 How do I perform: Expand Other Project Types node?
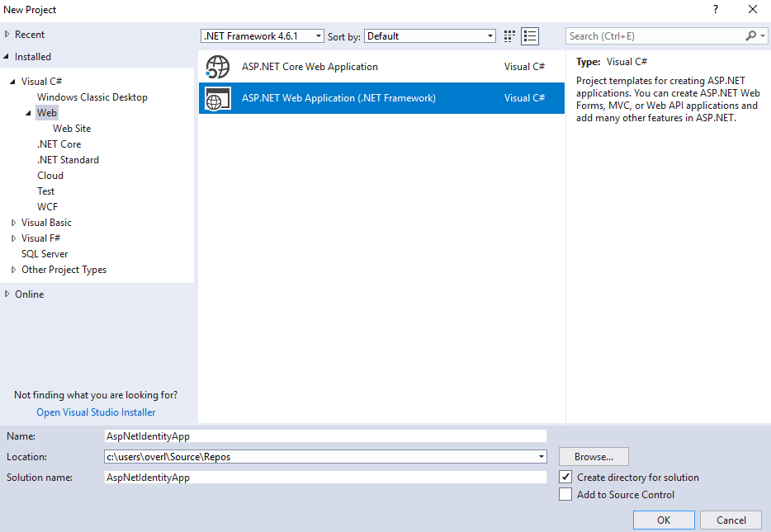[13, 270]
